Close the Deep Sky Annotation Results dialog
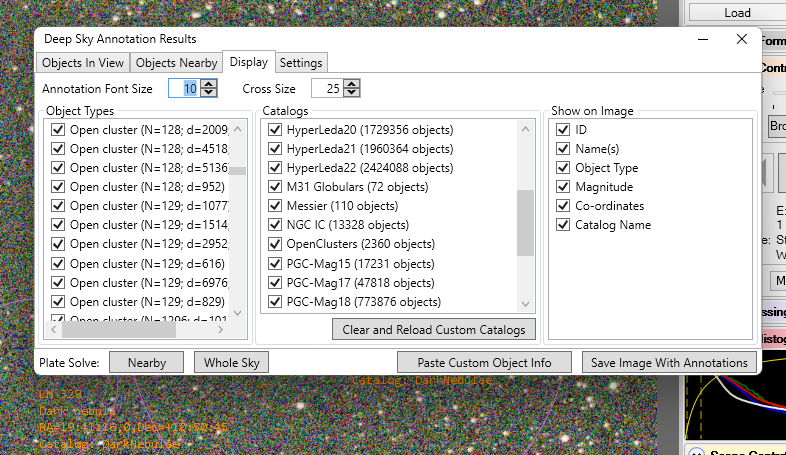The image size is (786, 455). pyautogui.click(x=742, y=39)
